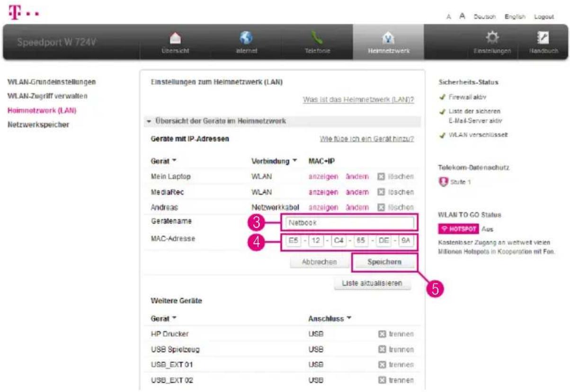
Task: Click the MediaRec device name
Action: point(167,192)
